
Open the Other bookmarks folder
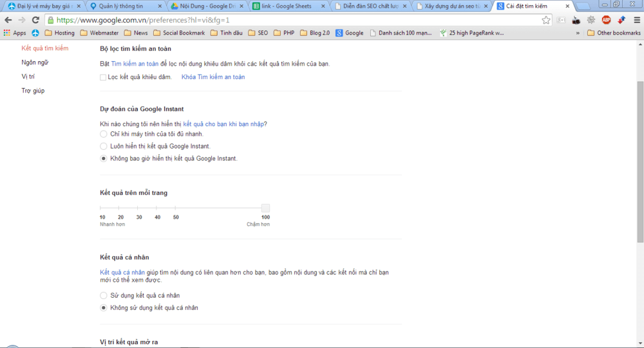pyautogui.click(x=614, y=33)
